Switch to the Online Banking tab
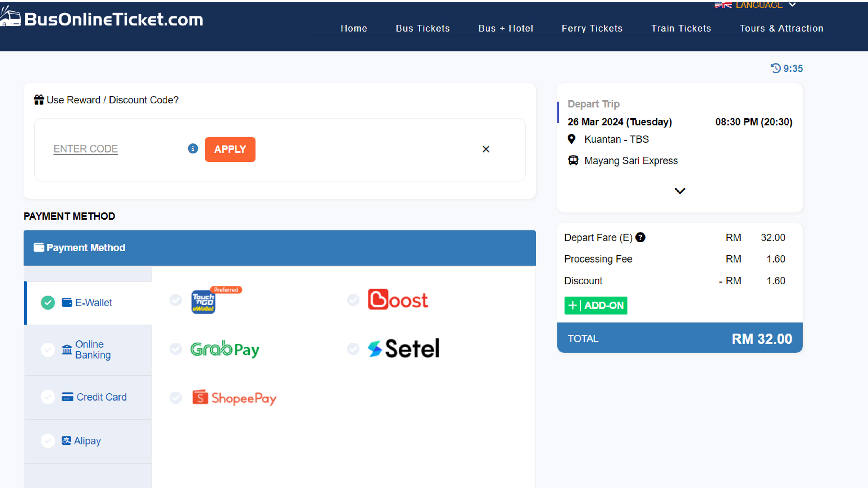 click(88, 350)
